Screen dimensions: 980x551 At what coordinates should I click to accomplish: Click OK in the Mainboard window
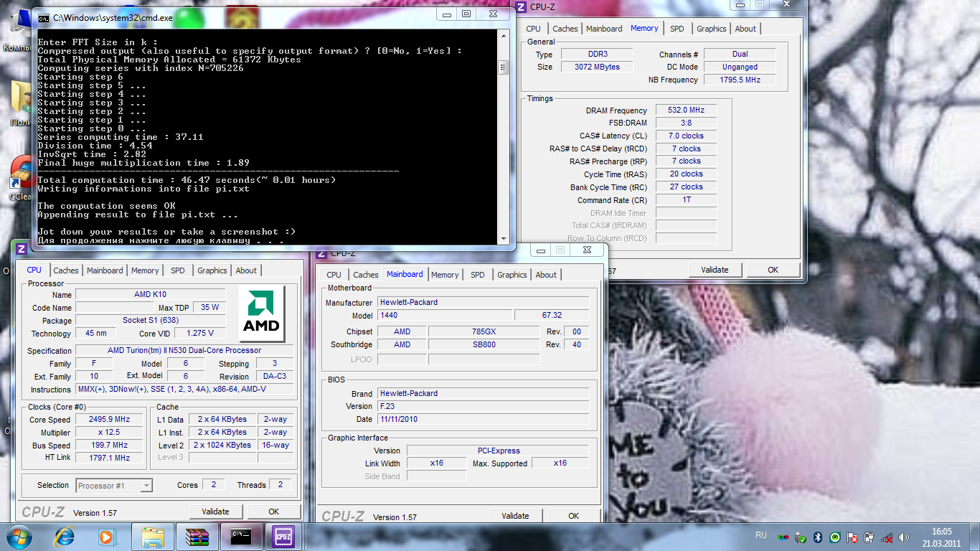point(573,516)
